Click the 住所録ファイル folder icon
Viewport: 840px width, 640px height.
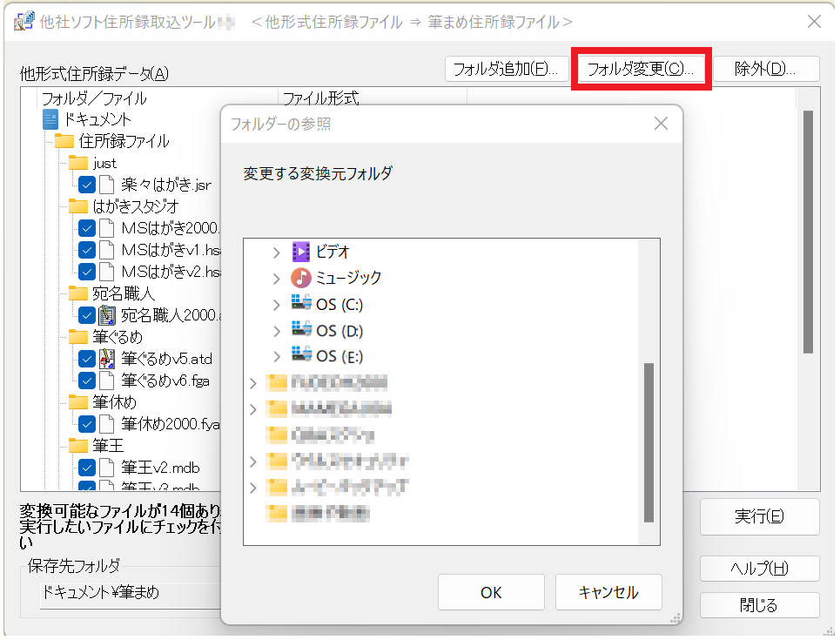tap(64, 142)
